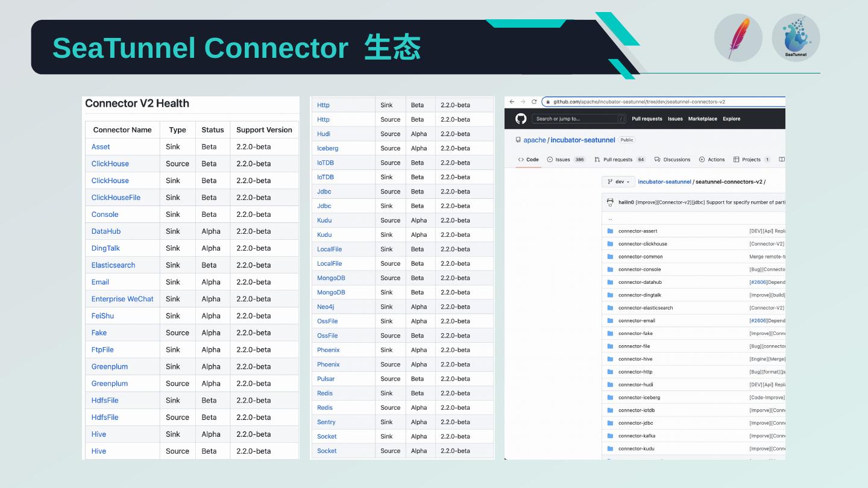Open the Sentry connector link

click(x=326, y=422)
